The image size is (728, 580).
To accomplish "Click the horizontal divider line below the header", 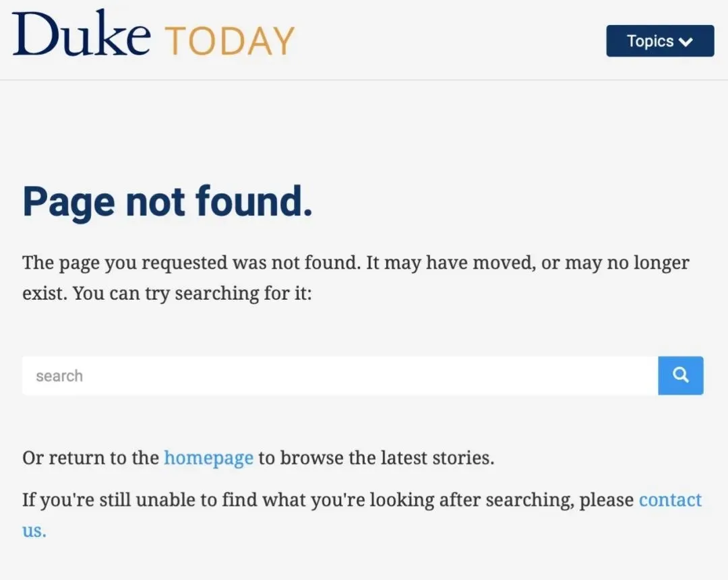I will click(364, 80).
